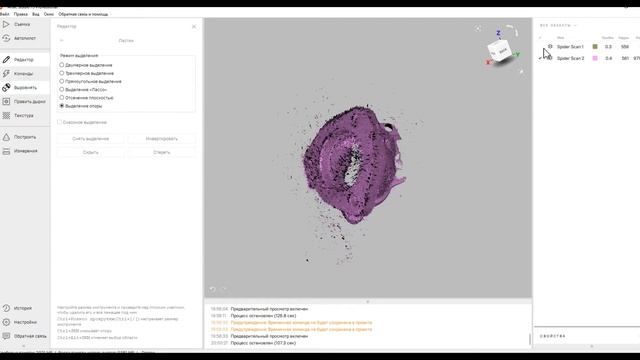Viewport: 640px width, 360px height.
Task: Open the Файл menu
Action: [x=5, y=14]
